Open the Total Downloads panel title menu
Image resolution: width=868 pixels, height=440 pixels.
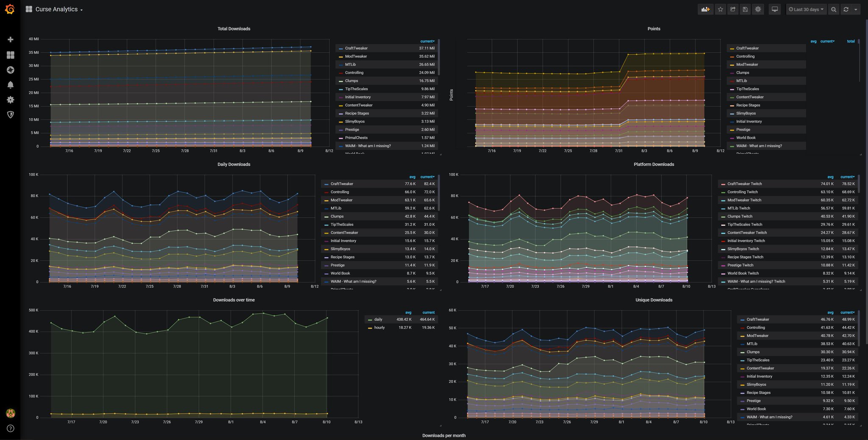(234, 29)
